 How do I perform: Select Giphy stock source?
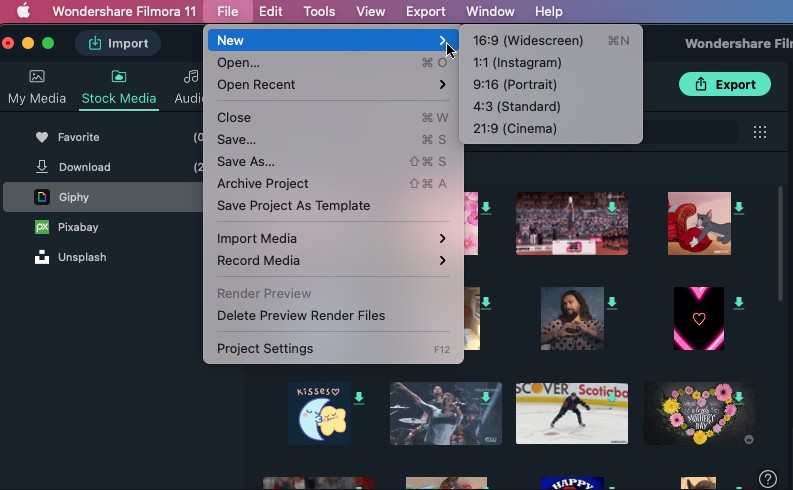tap(104, 197)
